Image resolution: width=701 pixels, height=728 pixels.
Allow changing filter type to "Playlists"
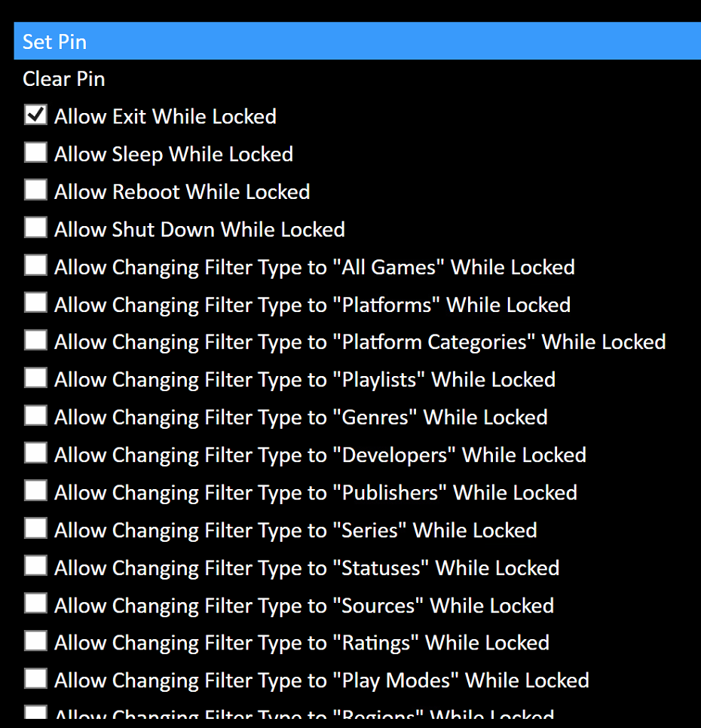35,379
